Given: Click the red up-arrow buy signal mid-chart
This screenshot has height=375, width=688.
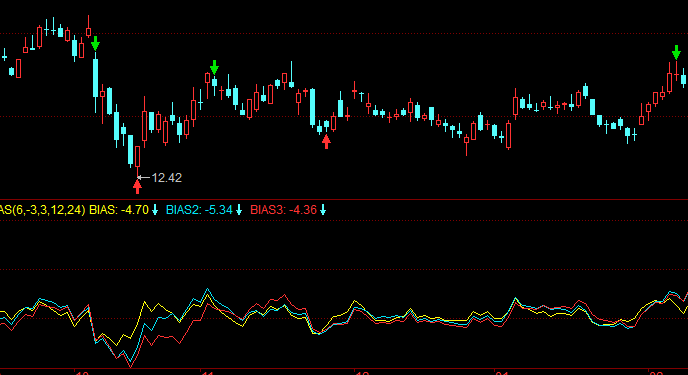Looking at the screenshot, I should tap(326, 142).
